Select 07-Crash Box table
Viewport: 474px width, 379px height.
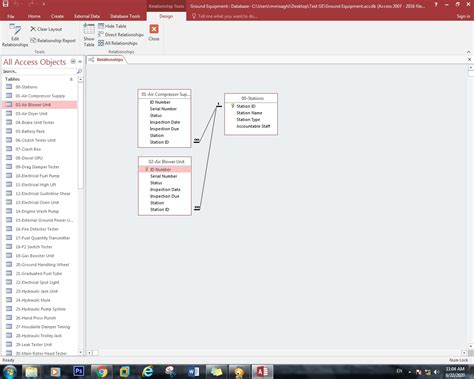click(39, 149)
